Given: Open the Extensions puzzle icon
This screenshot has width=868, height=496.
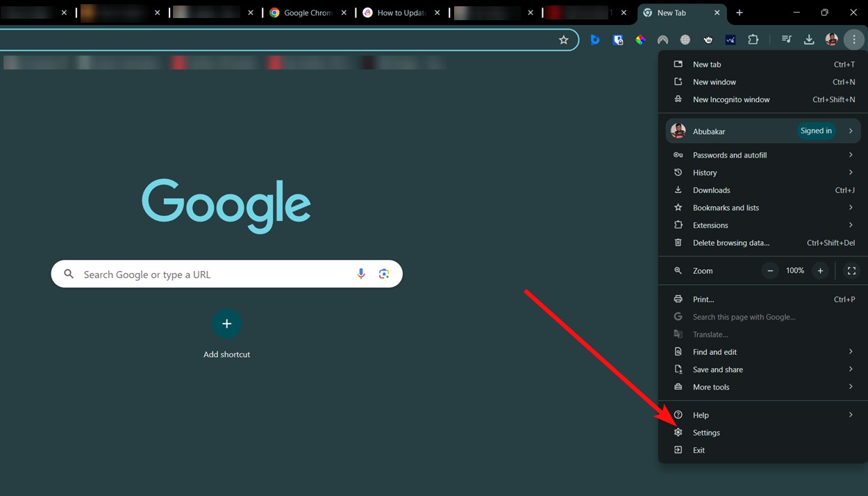Looking at the screenshot, I should pyautogui.click(x=753, y=40).
